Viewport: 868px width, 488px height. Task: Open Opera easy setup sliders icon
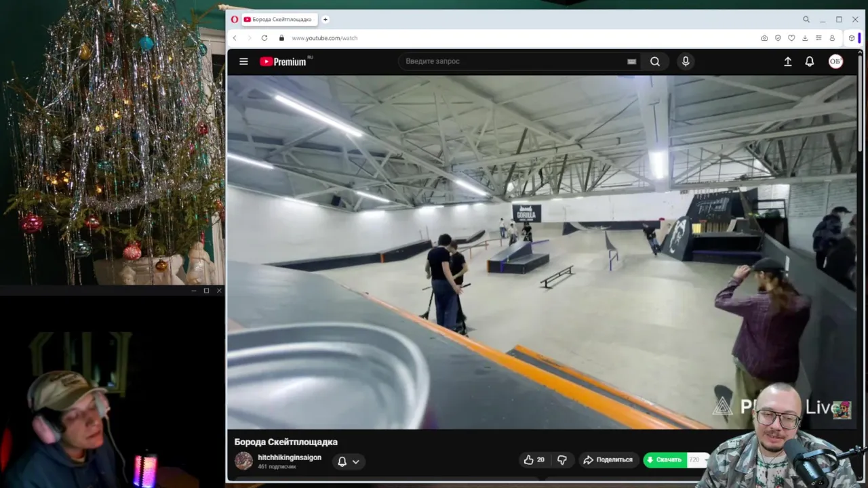[x=818, y=38]
